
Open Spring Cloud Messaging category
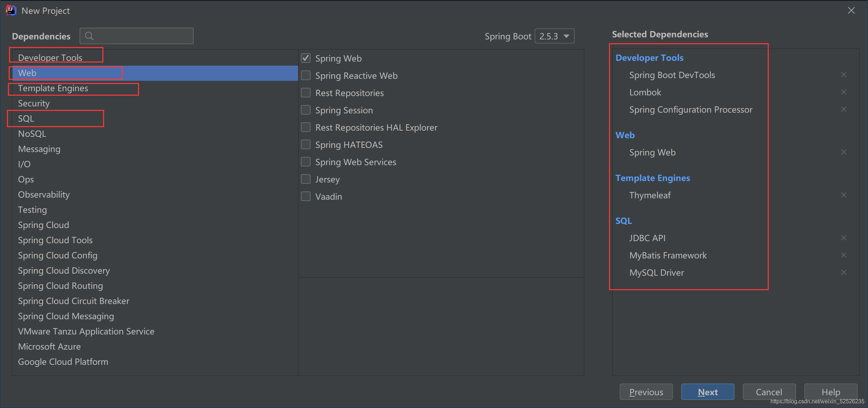click(x=155, y=316)
